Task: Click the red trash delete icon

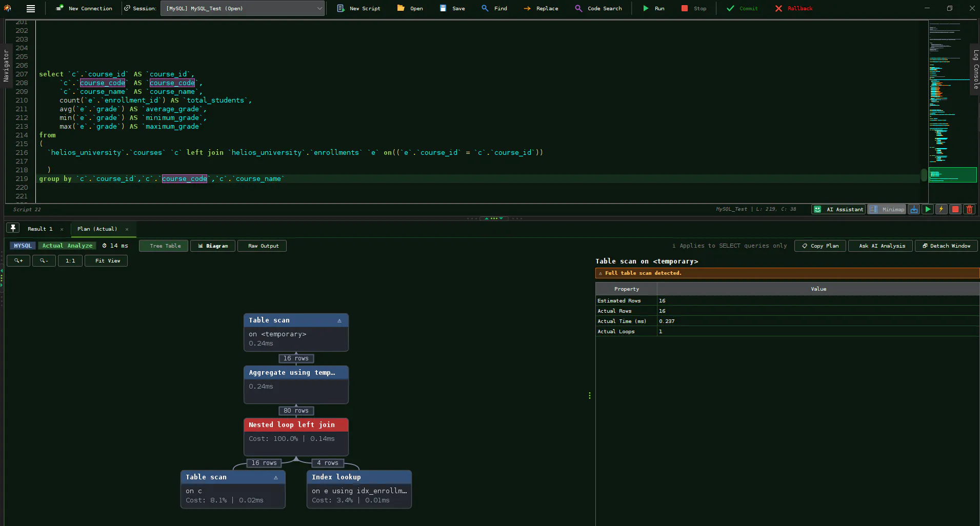Action: point(969,209)
